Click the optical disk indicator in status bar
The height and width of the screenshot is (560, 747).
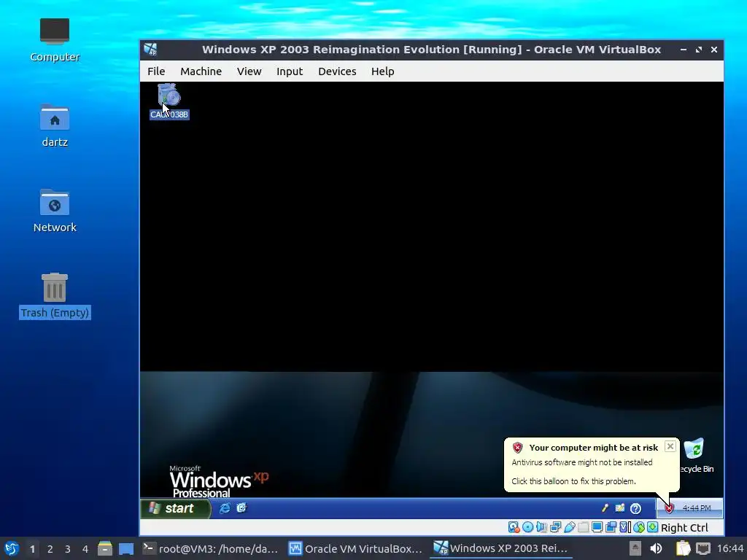[x=528, y=527]
